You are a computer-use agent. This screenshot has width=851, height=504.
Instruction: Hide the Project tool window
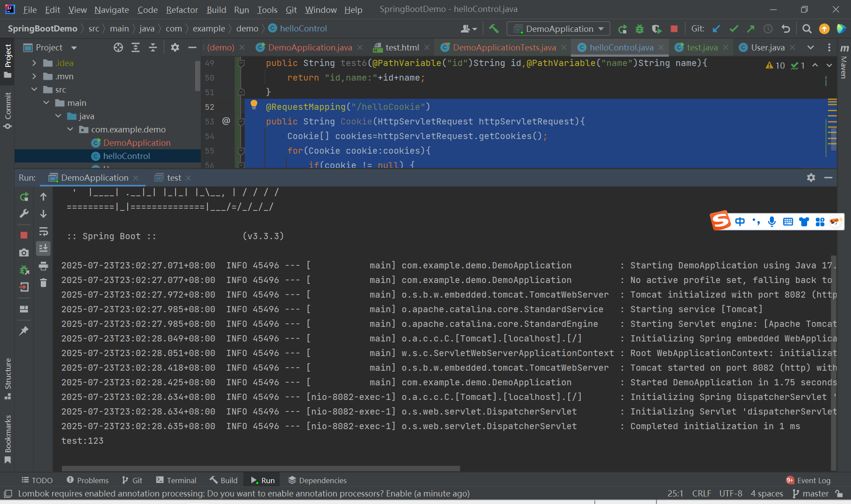192,47
